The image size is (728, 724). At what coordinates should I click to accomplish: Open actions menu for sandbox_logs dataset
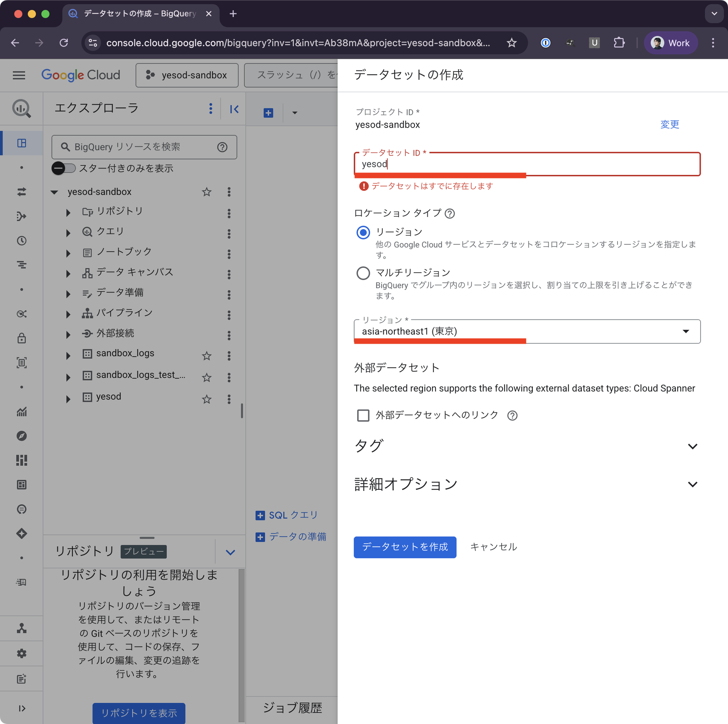coord(229,355)
